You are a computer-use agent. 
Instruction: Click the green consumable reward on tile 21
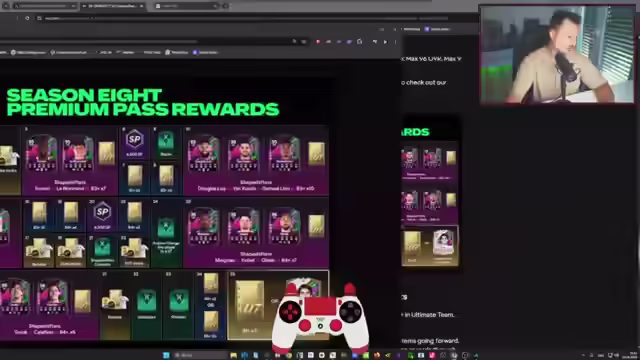[x=102, y=248]
